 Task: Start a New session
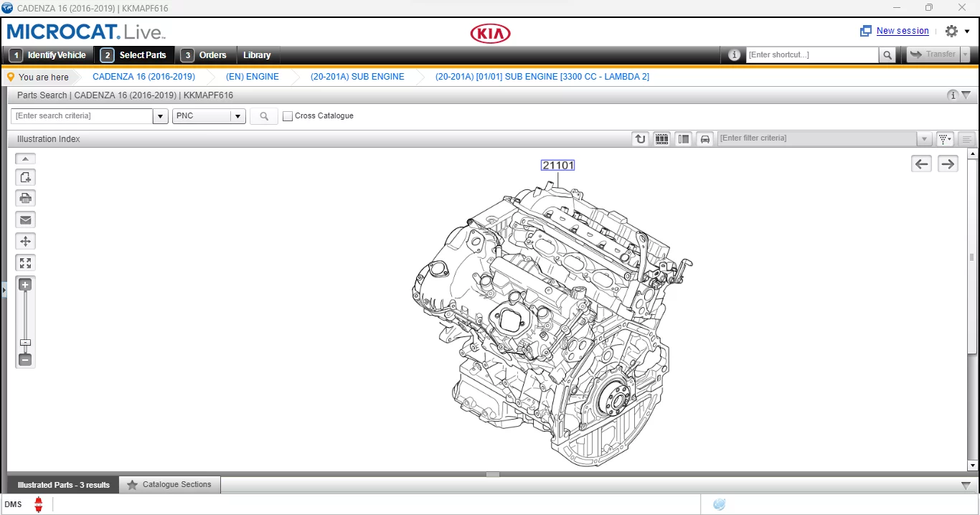(x=902, y=31)
